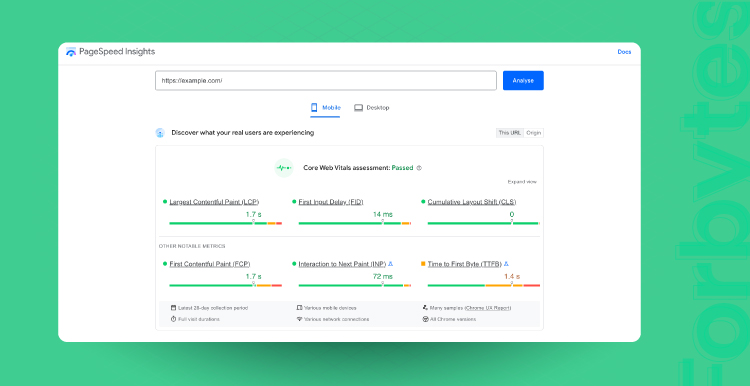Click the 72 ms INP value
The width and height of the screenshot is (750, 386).
pos(383,276)
